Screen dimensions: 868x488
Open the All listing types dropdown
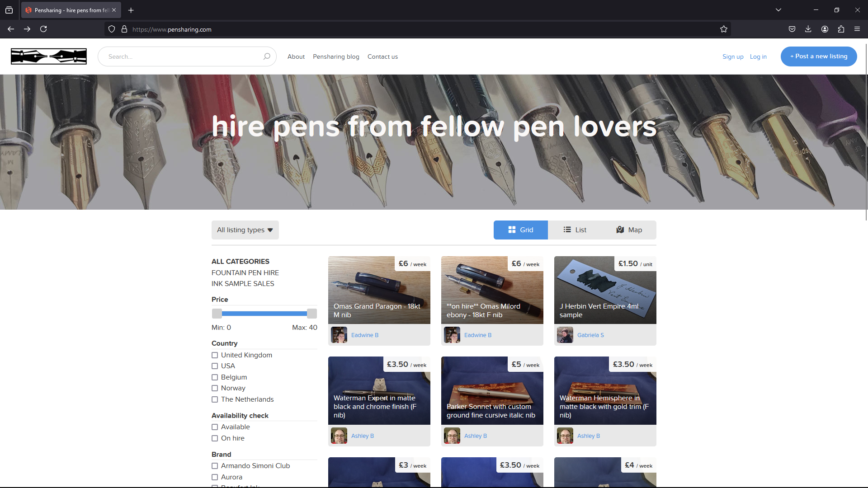click(x=245, y=230)
